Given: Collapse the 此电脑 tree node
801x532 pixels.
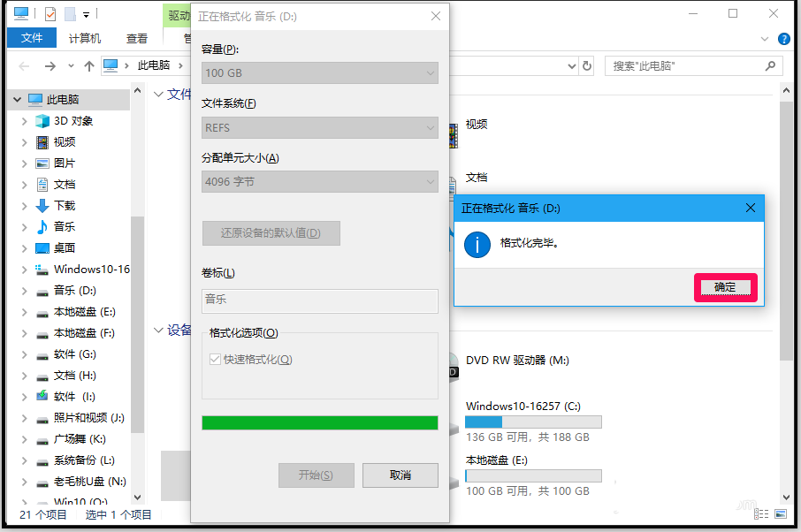Looking at the screenshot, I should pos(18,100).
